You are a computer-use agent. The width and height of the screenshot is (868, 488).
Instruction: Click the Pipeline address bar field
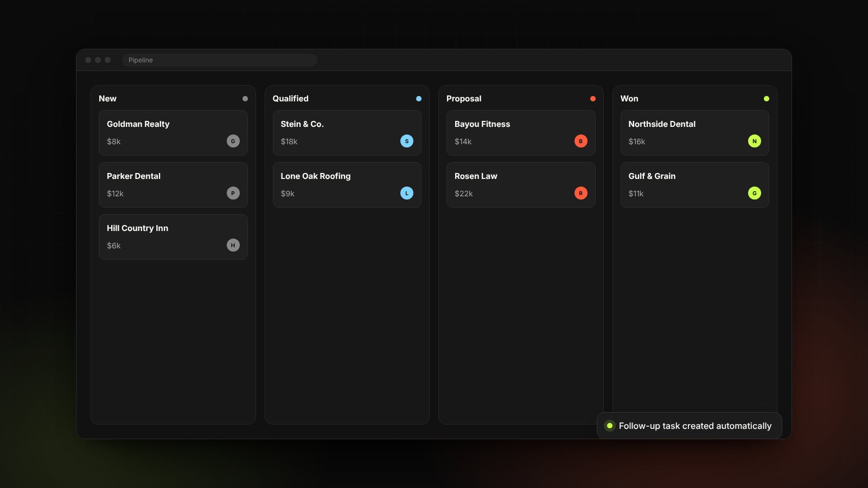tap(220, 60)
